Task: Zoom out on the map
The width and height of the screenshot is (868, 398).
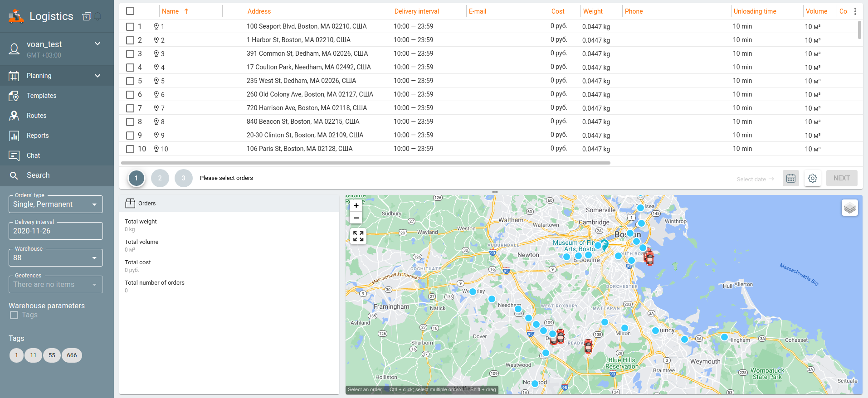Action: point(356,218)
